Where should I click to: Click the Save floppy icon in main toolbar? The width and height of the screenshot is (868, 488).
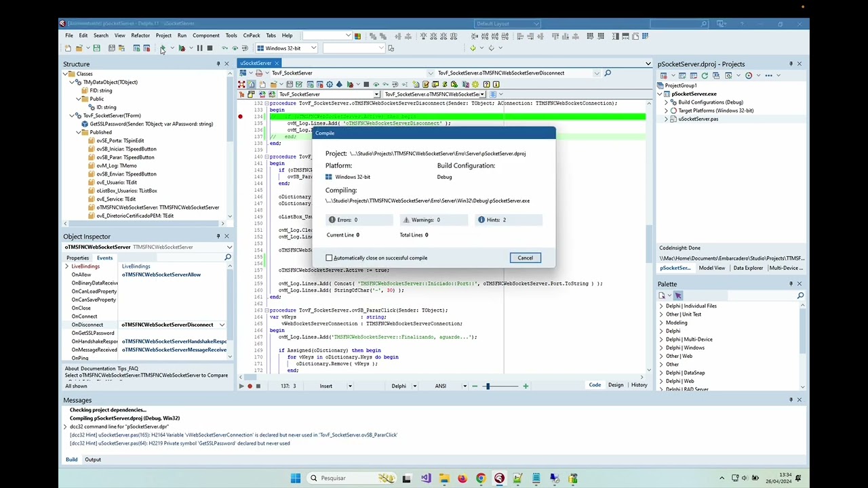coord(96,48)
